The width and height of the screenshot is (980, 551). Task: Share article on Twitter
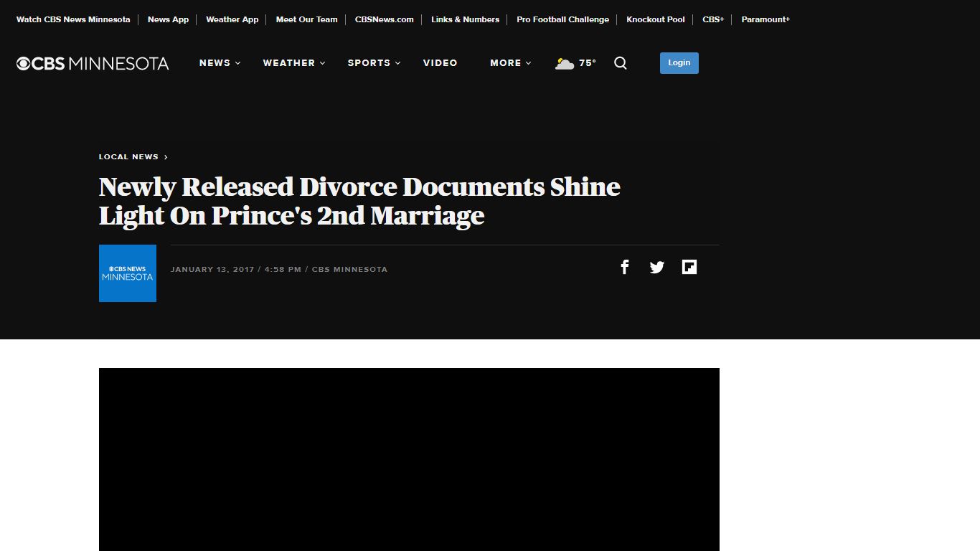pos(657,267)
